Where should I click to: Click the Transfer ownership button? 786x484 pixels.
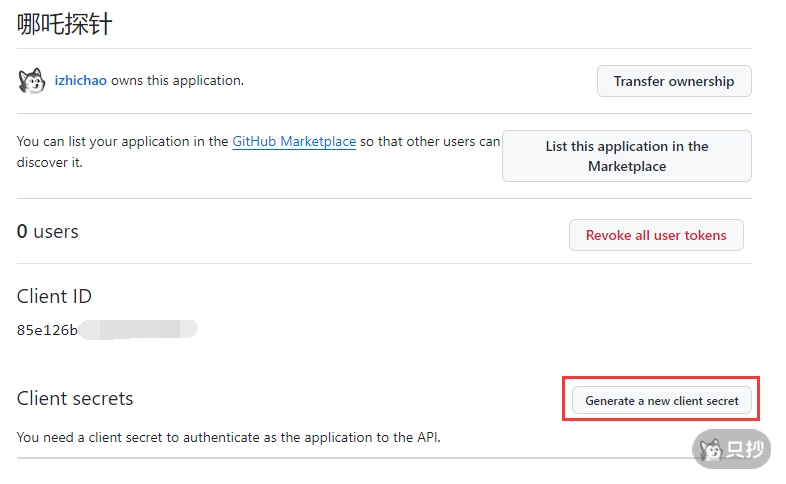coord(674,81)
